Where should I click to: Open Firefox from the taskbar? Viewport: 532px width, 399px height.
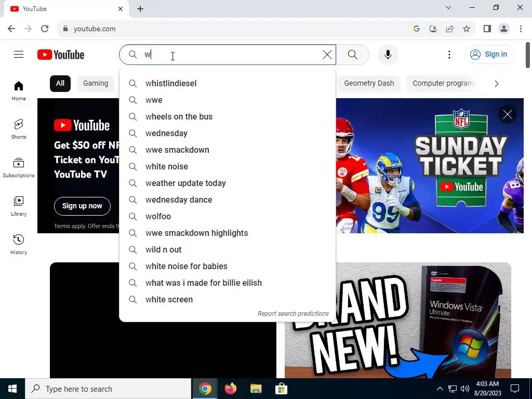tap(230, 389)
